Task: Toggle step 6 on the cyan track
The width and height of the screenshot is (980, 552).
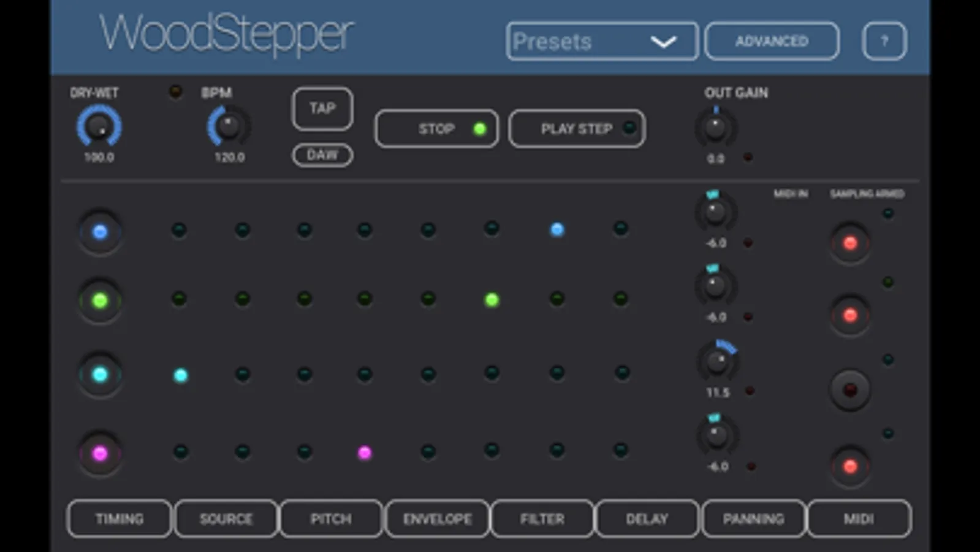Action: (x=492, y=372)
